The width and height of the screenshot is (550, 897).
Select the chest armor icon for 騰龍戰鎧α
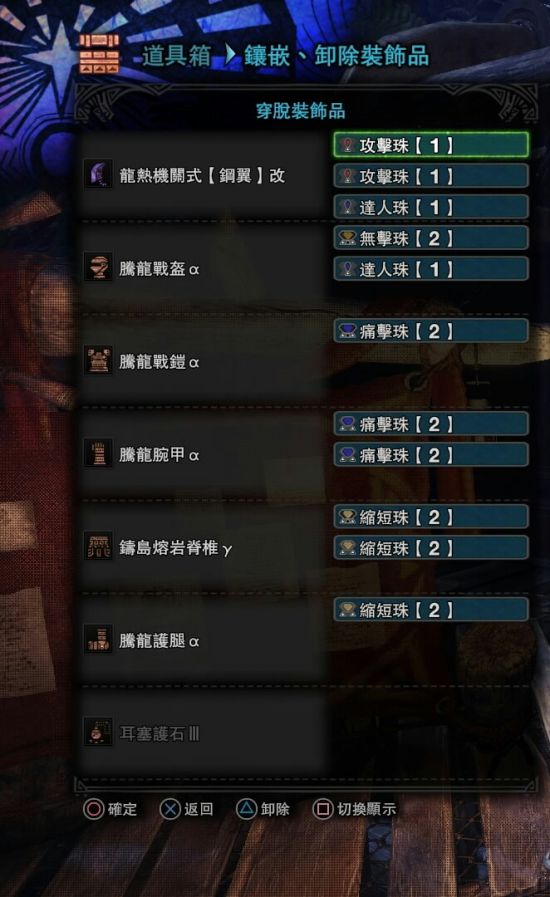tap(98, 360)
